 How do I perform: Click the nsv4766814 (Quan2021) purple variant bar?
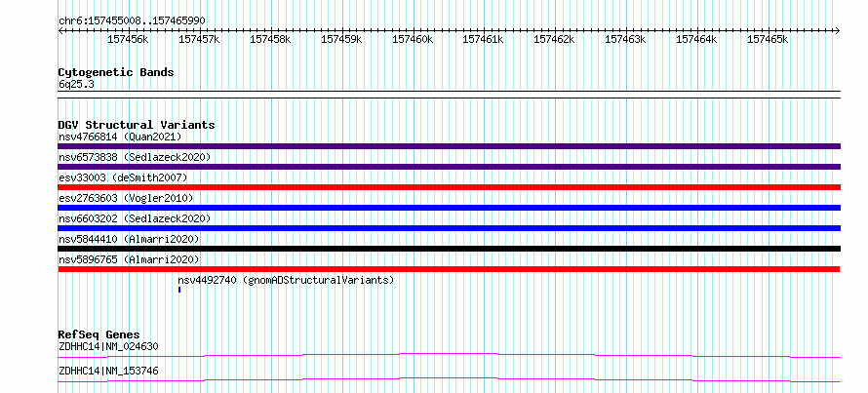click(x=449, y=146)
